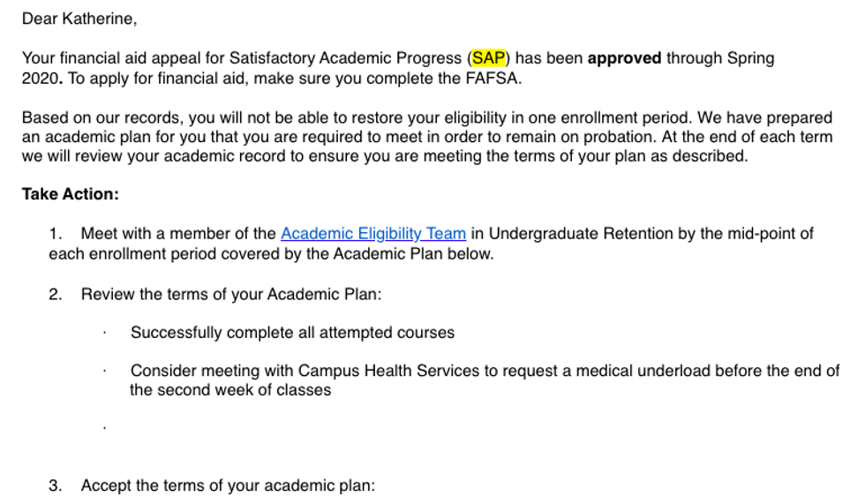This screenshot has width=865, height=504.
Task: Place cursor on the word "FAFSA"
Action: pos(494,78)
